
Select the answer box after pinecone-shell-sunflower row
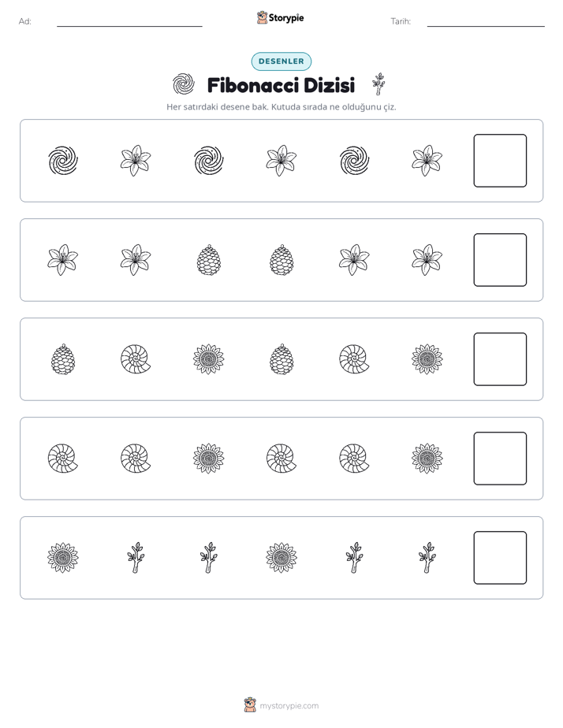pyautogui.click(x=500, y=359)
